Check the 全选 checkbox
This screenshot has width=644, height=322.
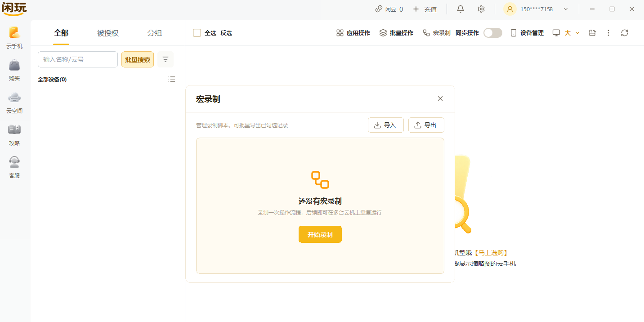[197, 33]
